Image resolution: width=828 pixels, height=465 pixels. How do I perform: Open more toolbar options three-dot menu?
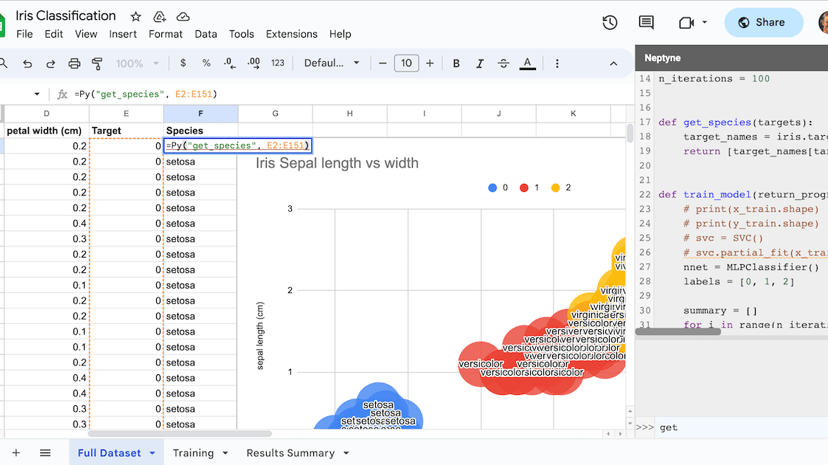click(x=557, y=63)
